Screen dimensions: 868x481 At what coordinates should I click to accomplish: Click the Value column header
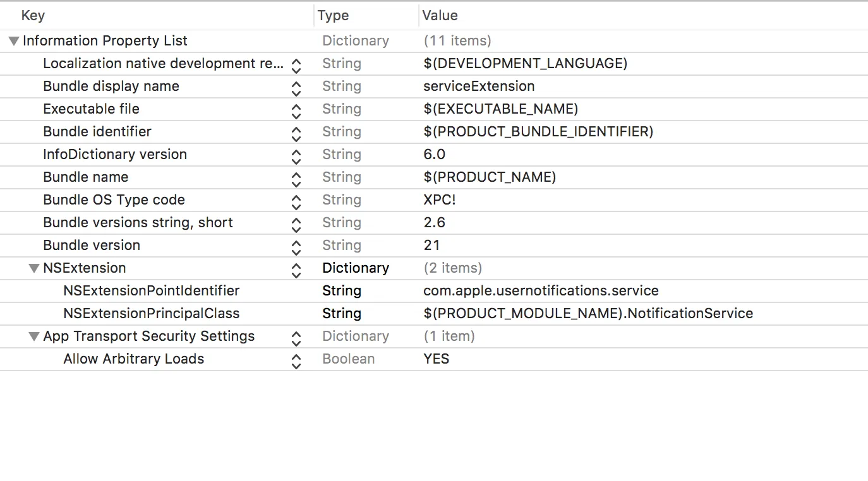point(440,16)
